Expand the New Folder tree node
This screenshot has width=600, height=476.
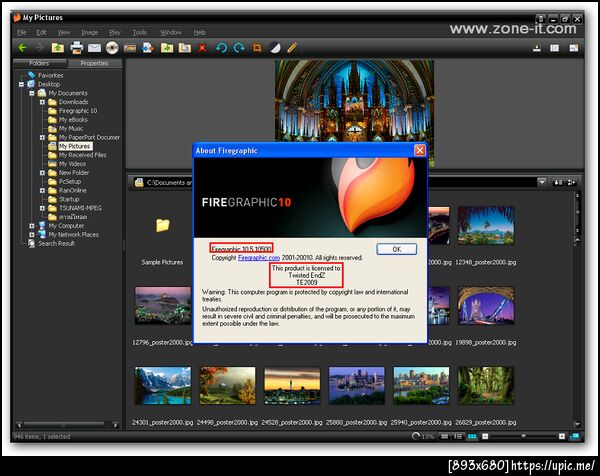(42, 173)
